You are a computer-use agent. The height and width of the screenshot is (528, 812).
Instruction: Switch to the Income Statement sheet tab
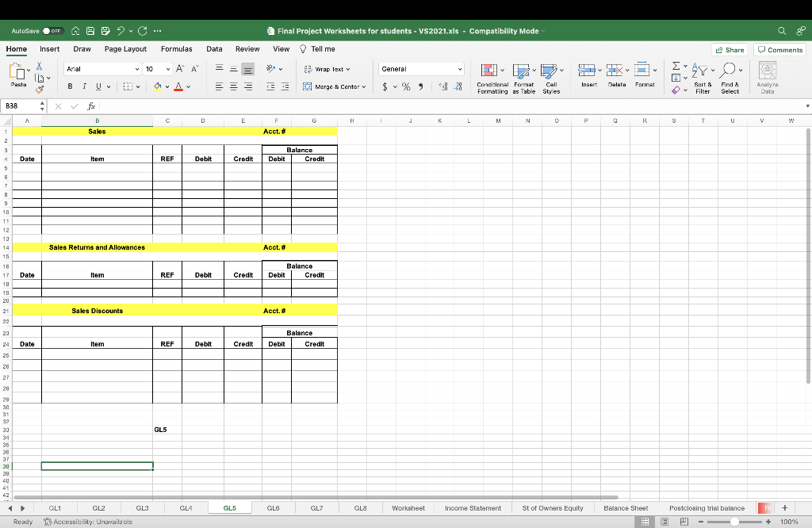point(473,508)
